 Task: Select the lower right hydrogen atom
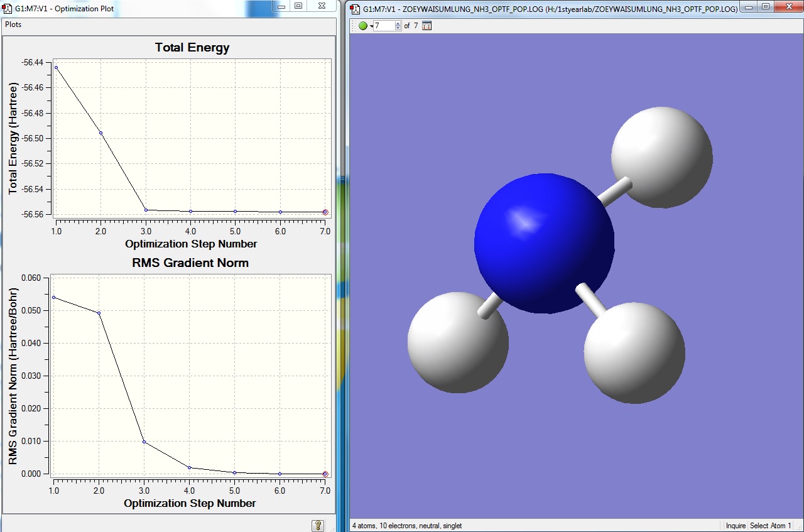634,352
